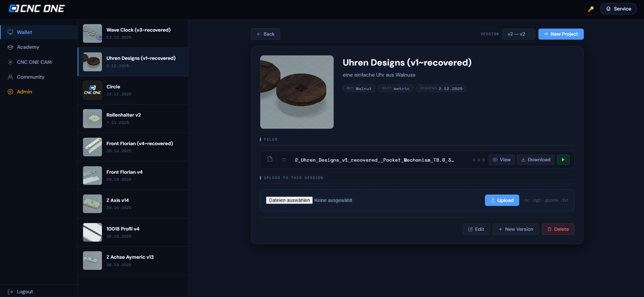Go to Academy section

28,47
